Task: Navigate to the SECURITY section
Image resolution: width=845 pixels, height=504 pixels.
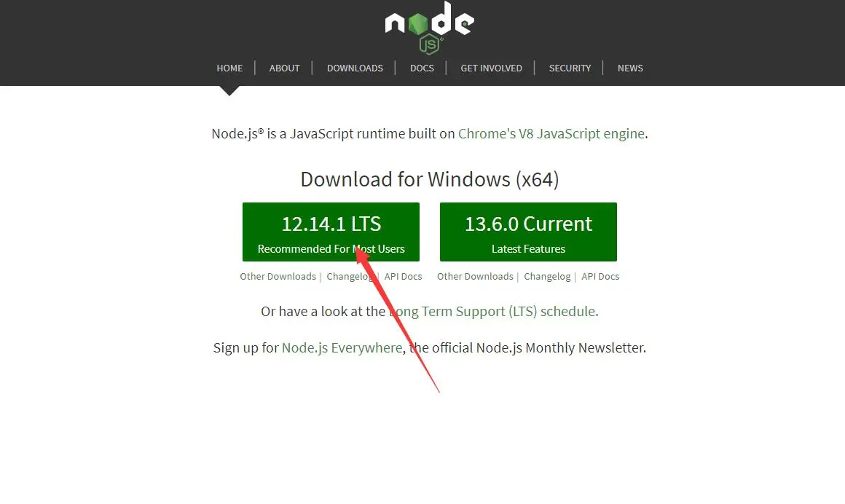Action: coord(570,68)
